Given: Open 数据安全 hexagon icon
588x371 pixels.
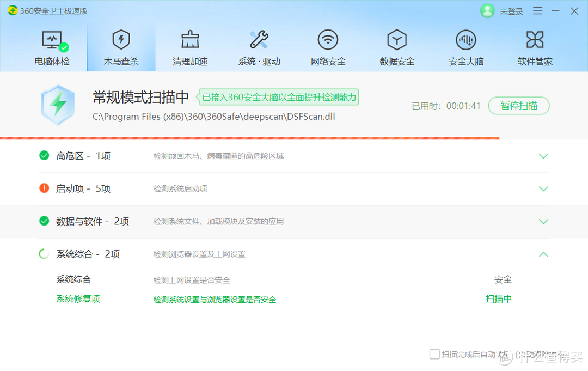Looking at the screenshot, I should tap(397, 40).
